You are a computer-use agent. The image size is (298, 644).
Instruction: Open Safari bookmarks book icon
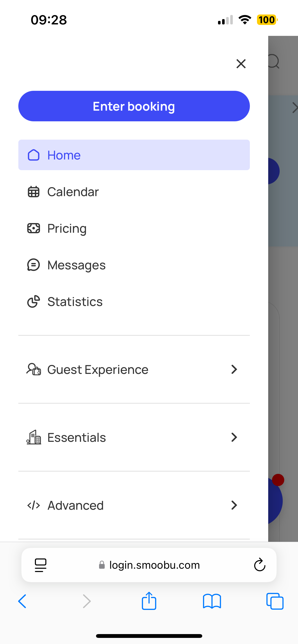pyautogui.click(x=212, y=601)
